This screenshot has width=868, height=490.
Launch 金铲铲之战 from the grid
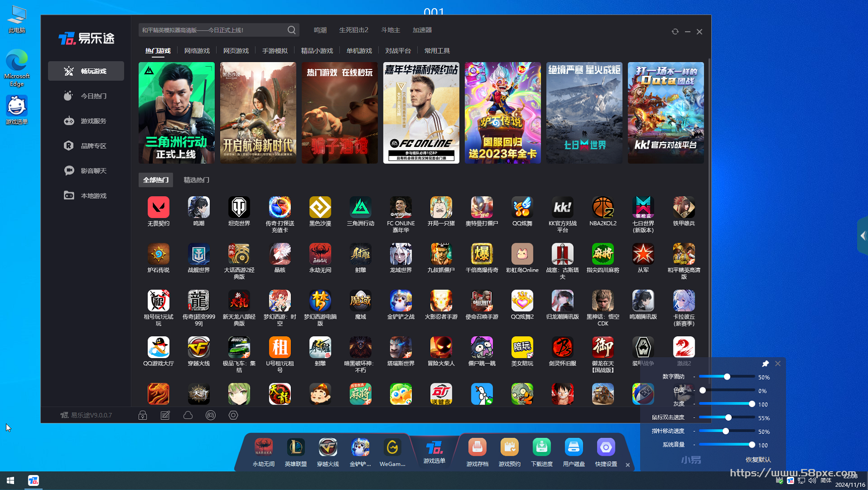[x=401, y=301]
